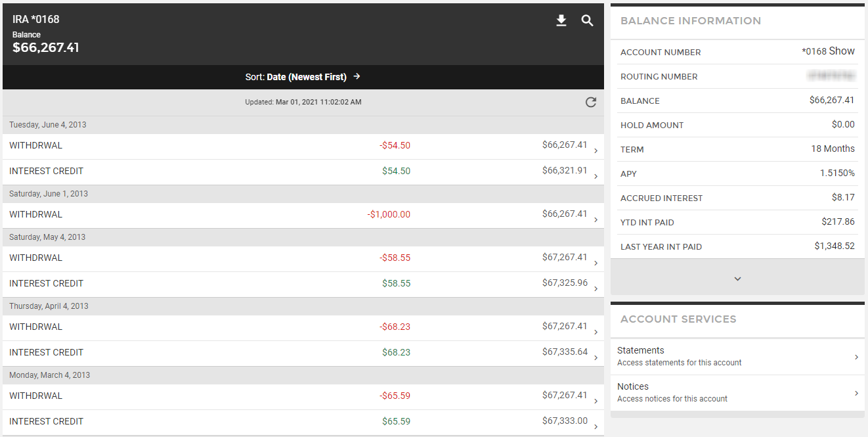The image size is (868, 437).
Task: Click the chevron arrow beside Statements
Action: pos(856,357)
